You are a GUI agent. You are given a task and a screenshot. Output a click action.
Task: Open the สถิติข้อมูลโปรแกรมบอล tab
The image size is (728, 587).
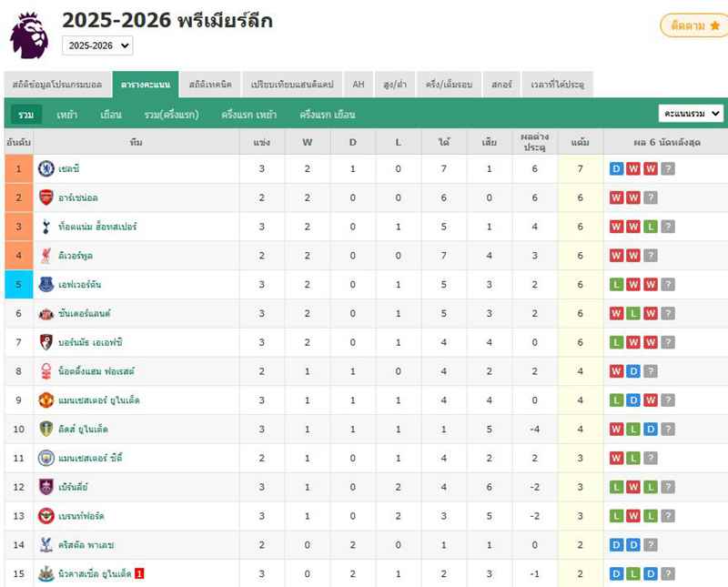57,85
